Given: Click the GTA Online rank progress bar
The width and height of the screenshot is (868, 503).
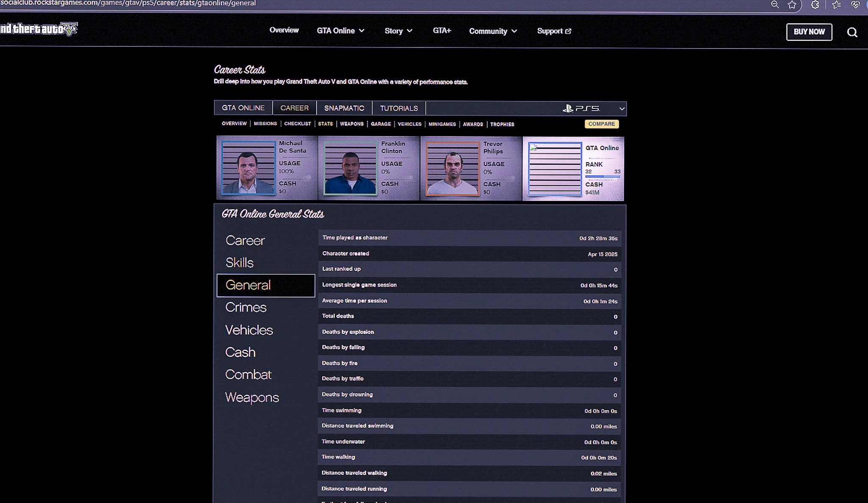Looking at the screenshot, I should (602, 176).
